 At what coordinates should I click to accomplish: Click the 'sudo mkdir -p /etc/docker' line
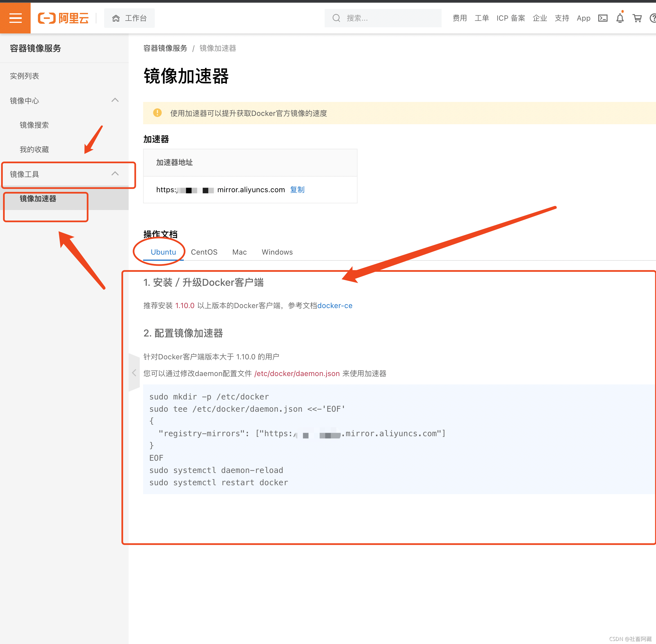click(209, 397)
